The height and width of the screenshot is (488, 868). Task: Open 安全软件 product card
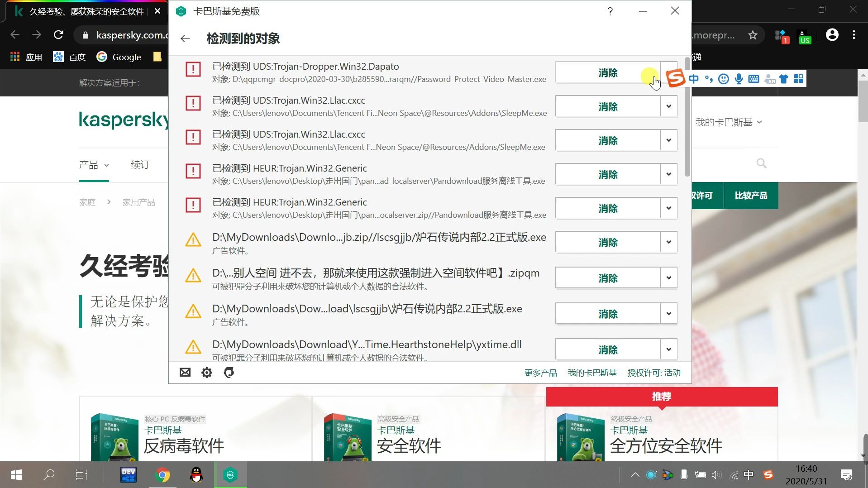click(429, 430)
